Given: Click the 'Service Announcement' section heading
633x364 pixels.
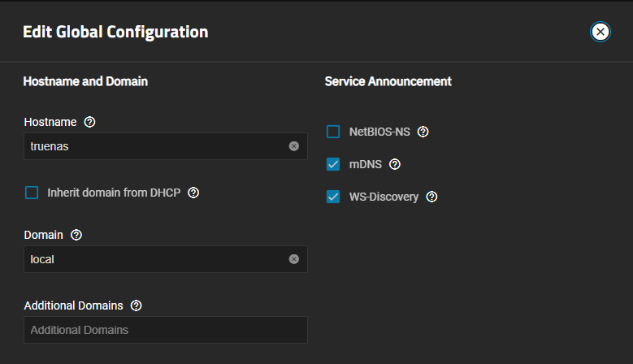Looking at the screenshot, I should click(x=388, y=81).
